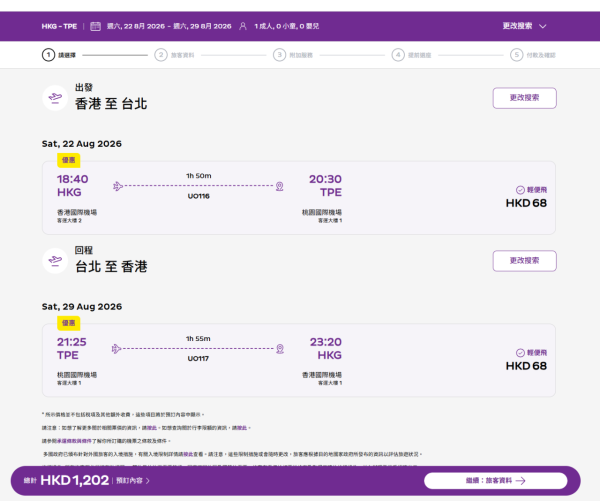The image size is (600, 501).
Task: Click the destination pin icon on UO117 route
Action: click(x=280, y=349)
